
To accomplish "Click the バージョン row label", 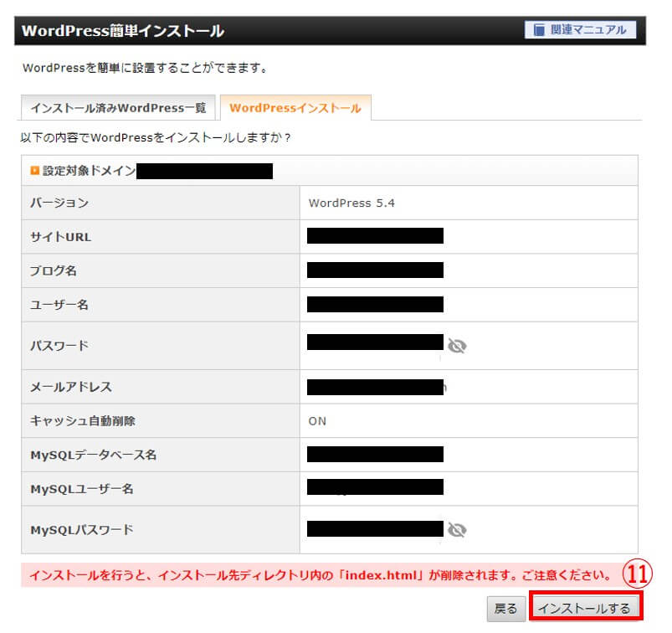I will (59, 203).
